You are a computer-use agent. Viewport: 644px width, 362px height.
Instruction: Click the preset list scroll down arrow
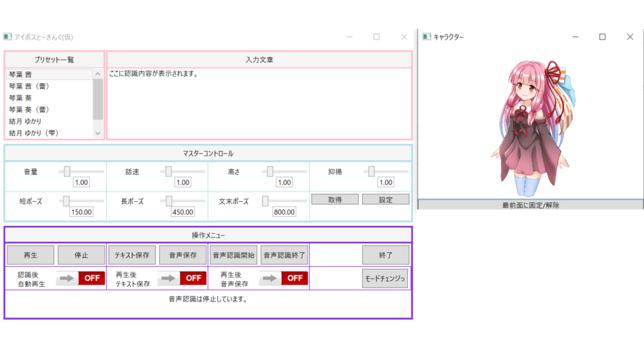click(x=98, y=133)
